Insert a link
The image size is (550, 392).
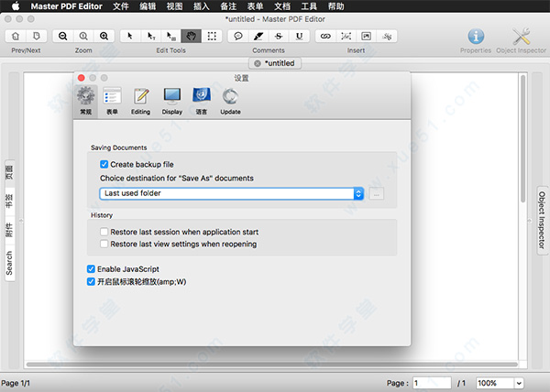[325, 36]
